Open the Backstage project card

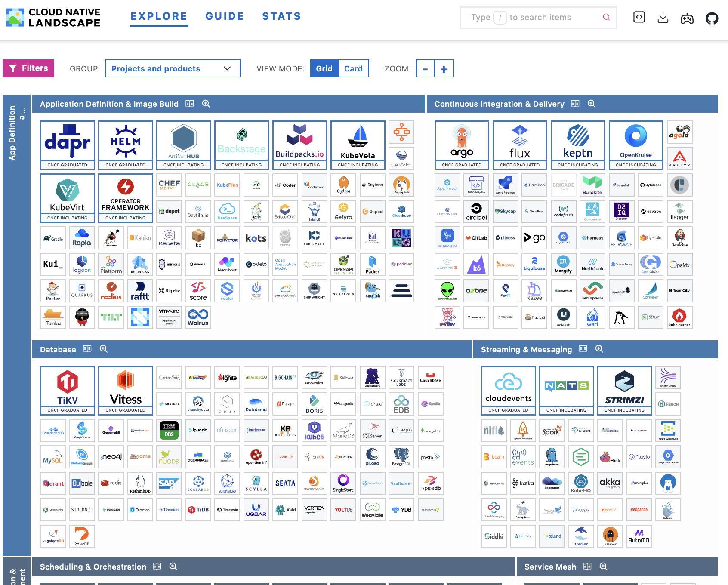point(242,145)
